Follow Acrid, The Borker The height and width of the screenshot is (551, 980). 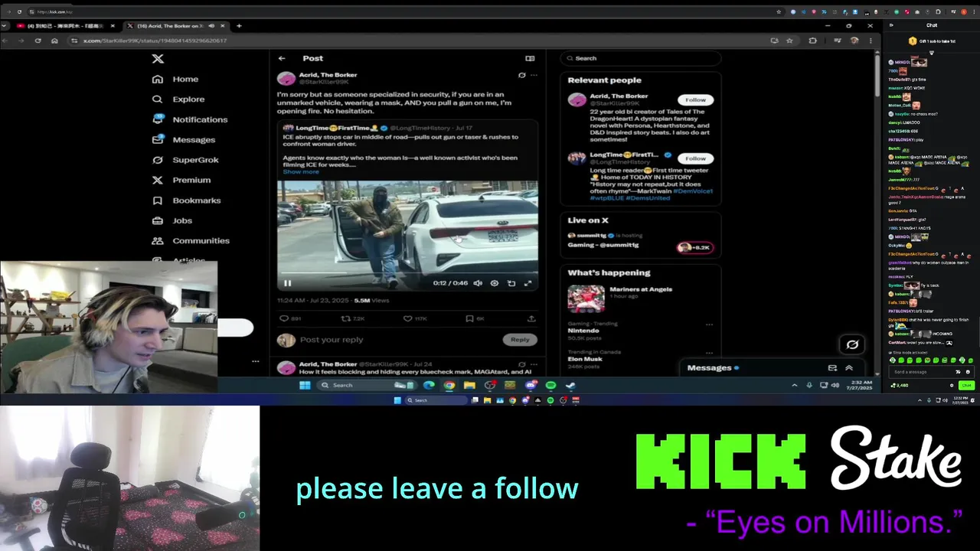click(x=695, y=100)
